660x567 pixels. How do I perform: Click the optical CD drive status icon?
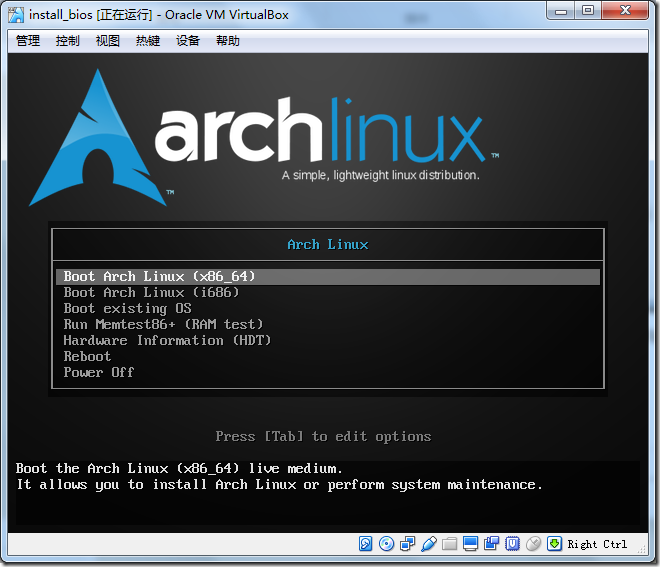click(386, 544)
